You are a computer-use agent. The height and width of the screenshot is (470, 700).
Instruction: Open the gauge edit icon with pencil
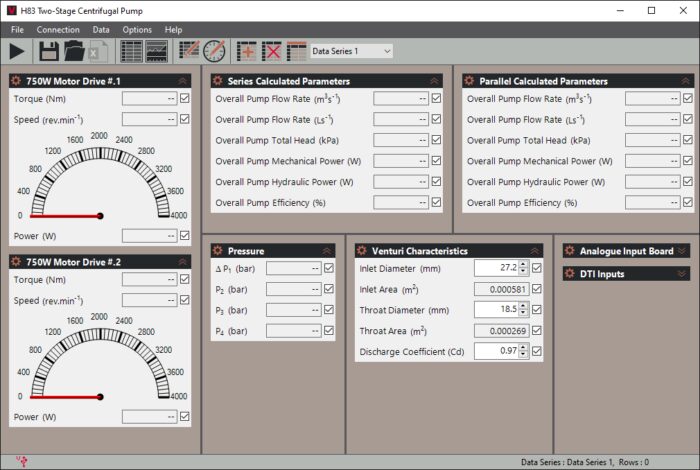[x=214, y=50]
